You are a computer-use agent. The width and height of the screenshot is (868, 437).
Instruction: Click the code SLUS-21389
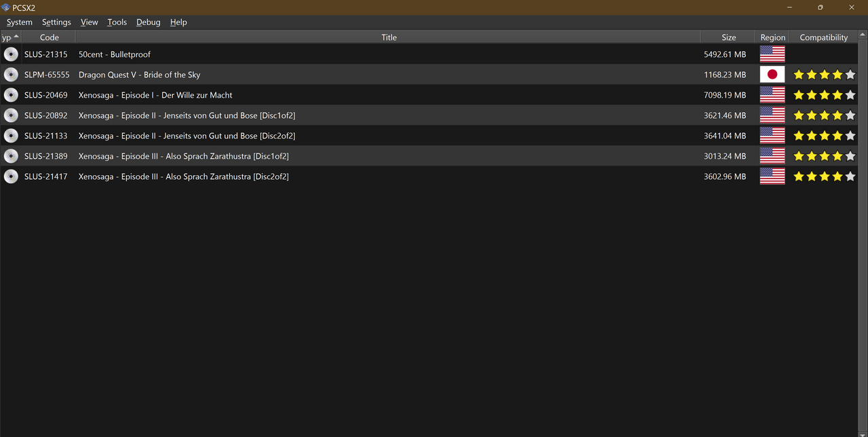coord(46,156)
